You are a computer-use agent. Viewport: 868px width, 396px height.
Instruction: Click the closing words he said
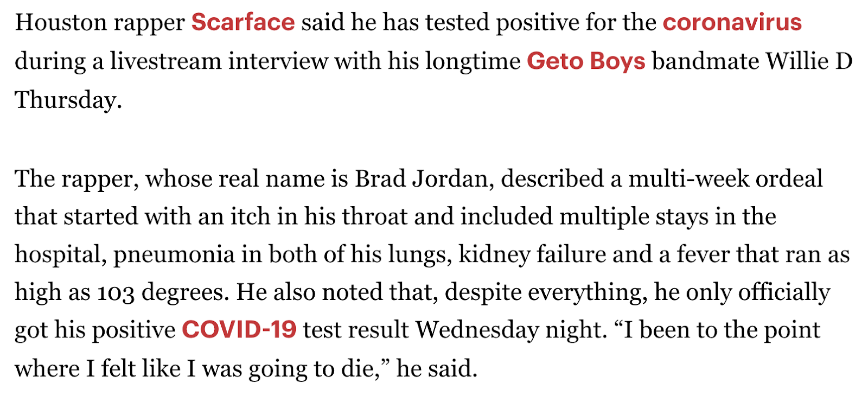(437, 369)
